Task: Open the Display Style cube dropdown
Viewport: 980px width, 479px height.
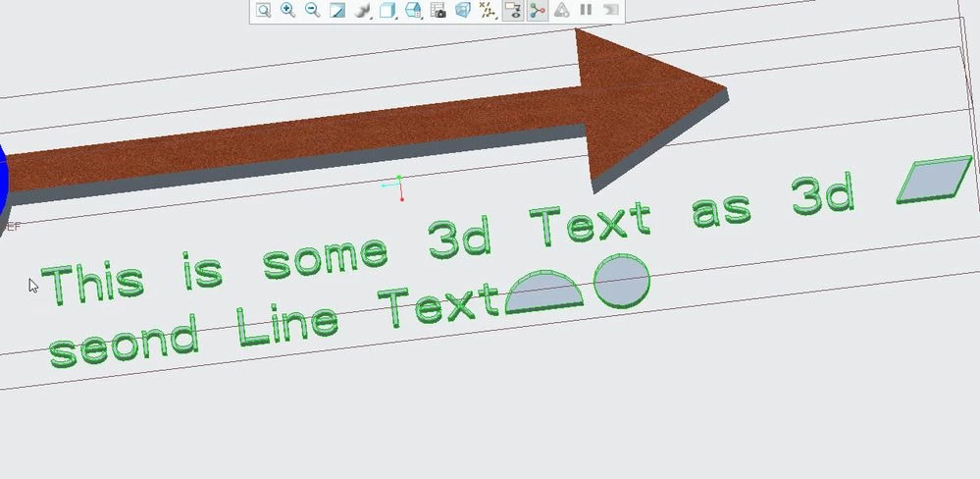Action: [x=387, y=10]
